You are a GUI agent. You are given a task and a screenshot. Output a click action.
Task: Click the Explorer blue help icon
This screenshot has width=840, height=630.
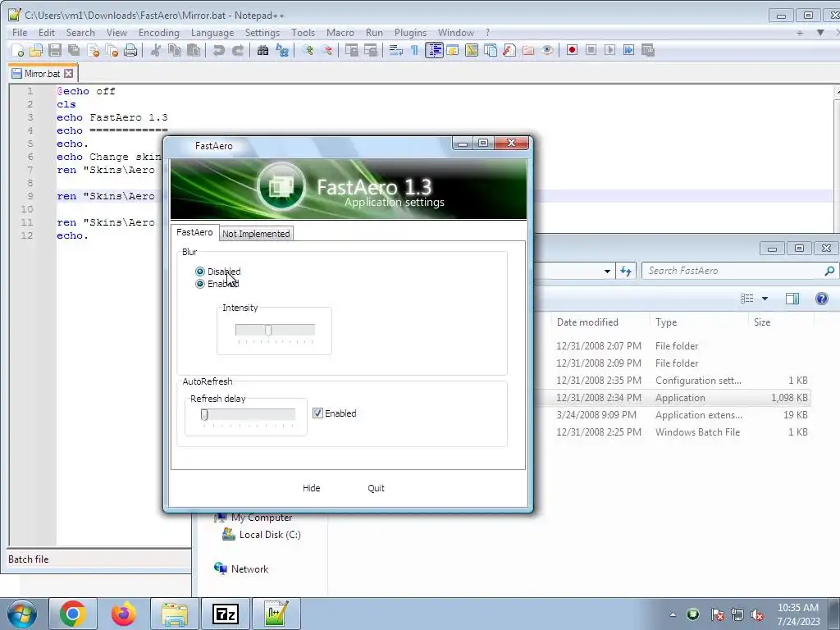(x=822, y=299)
